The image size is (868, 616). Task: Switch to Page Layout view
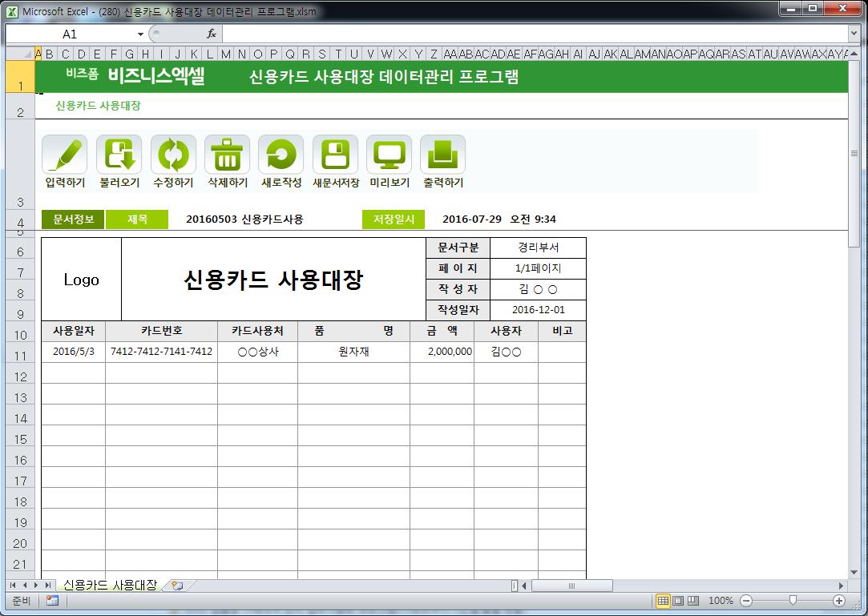[x=678, y=601]
